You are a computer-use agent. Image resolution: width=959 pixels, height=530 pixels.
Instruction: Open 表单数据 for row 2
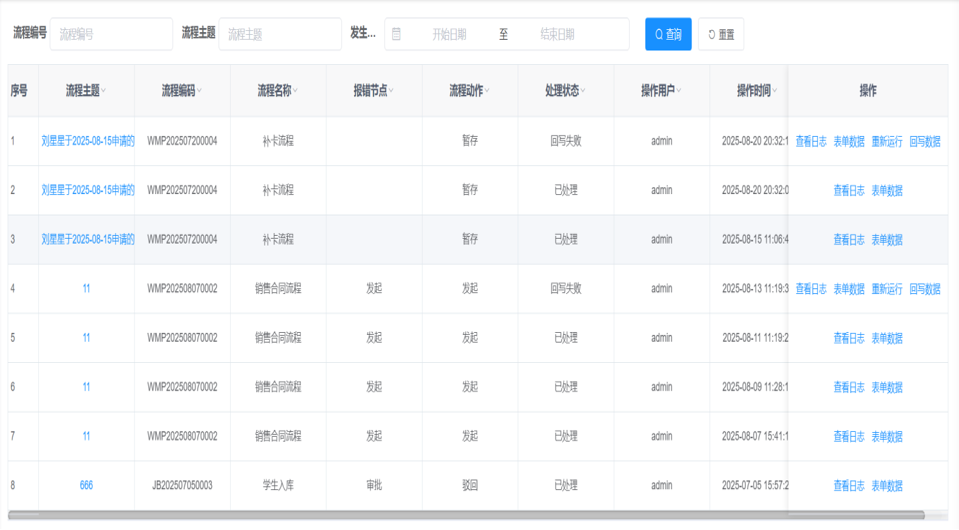click(x=886, y=191)
